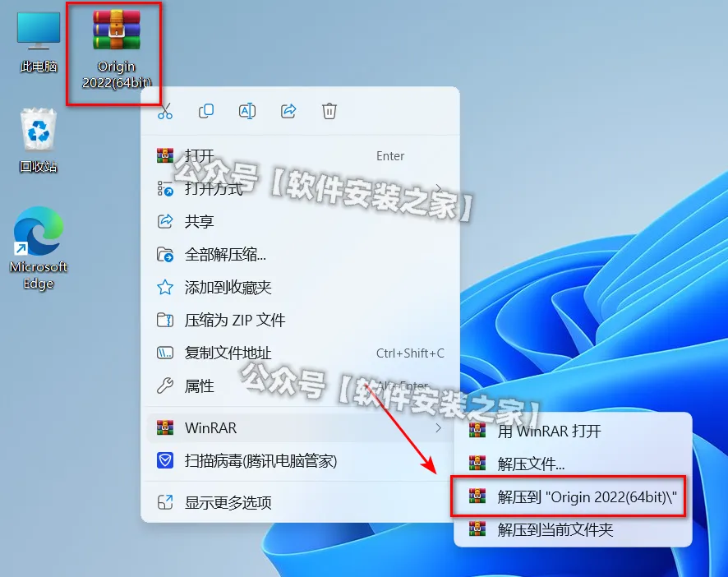Choose 压缩为 ZIP 文件 entry
The image size is (728, 577).
[301, 320]
